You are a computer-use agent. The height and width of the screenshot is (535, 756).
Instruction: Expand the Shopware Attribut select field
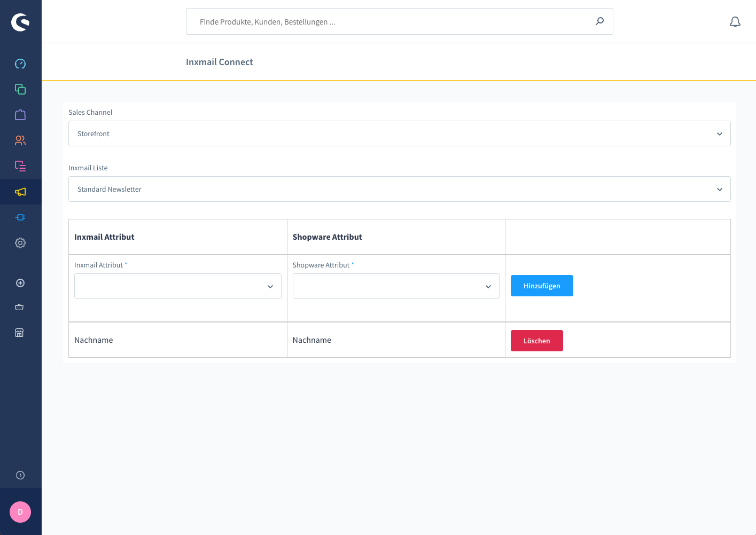coord(396,286)
